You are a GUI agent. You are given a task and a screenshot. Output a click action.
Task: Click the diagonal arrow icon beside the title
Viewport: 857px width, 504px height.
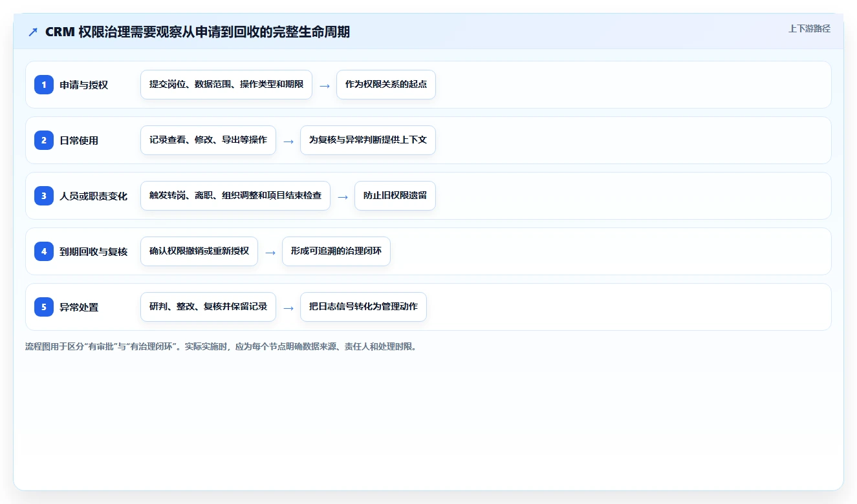pyautogui.click(x=33, y=32)
